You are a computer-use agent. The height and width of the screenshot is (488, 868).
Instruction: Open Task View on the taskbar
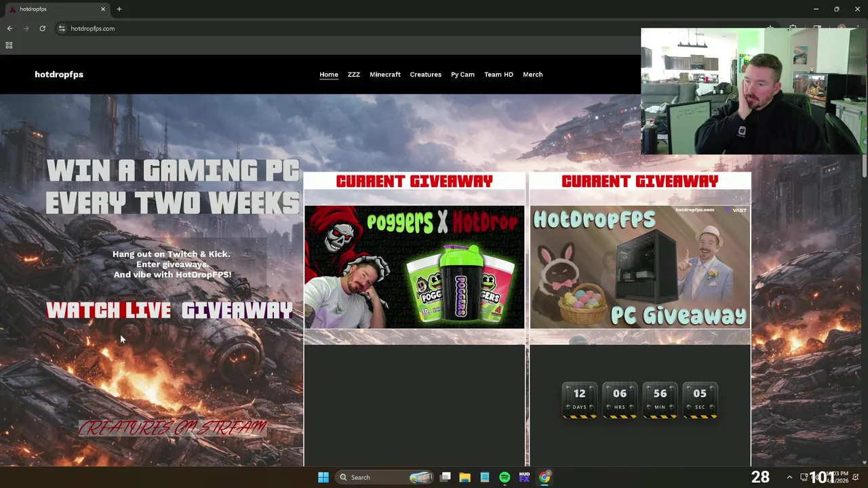tap(446, 477)
